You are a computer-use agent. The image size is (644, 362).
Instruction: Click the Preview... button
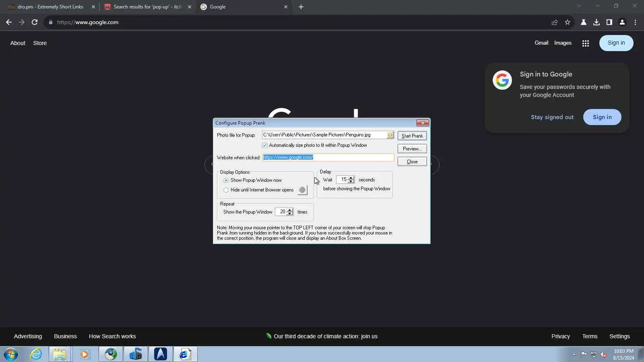[412, 149]
